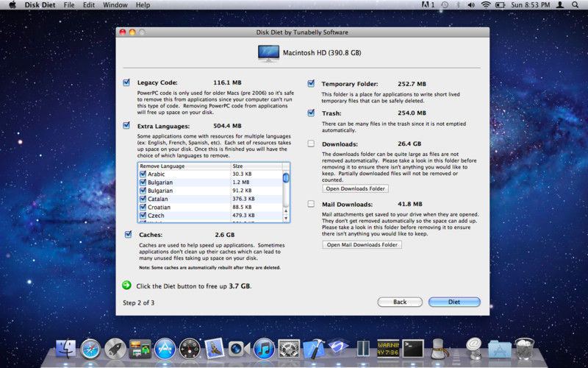Open the Trash in the dock
588x368 pixels.
(x=525, y=349)
